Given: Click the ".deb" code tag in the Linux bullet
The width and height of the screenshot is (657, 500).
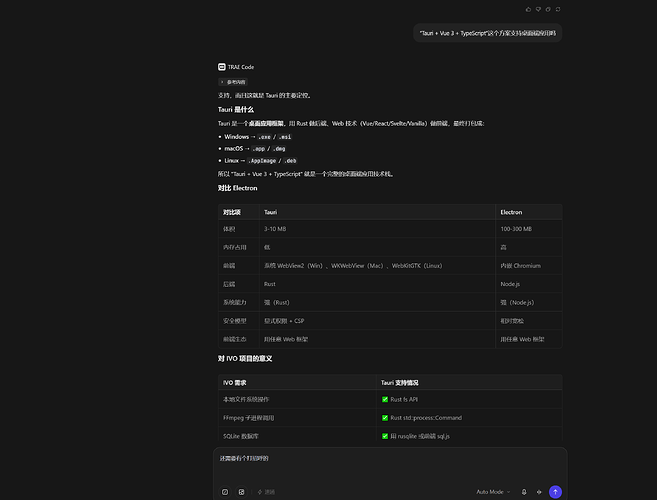Looking at the screenshot, I should point(290,161).
